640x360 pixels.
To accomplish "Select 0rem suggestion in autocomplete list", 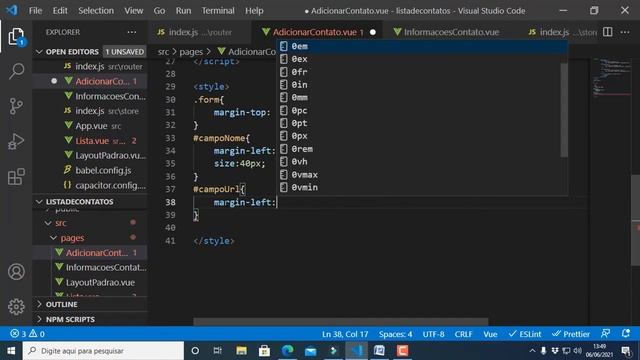I will click(x=421, y=149).
